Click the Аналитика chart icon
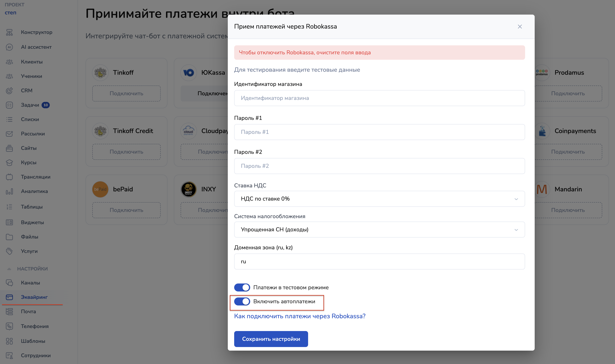The image size is (615, 364). pos(9,191)
